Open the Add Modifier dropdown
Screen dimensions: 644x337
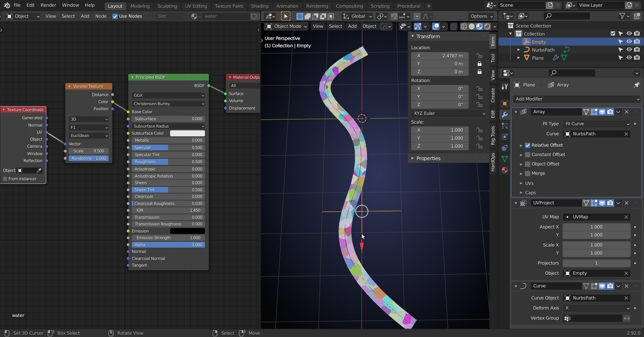pyautogui.click(x=577, y=99)
